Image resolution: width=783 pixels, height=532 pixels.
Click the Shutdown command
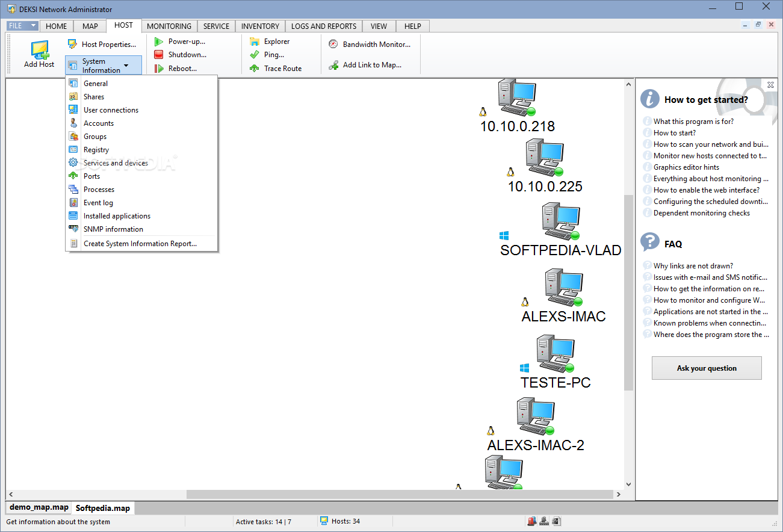point(181,55)
